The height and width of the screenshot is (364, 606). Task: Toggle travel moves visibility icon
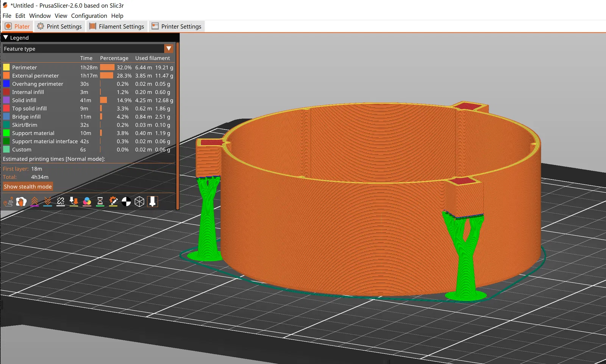point(8,202)
